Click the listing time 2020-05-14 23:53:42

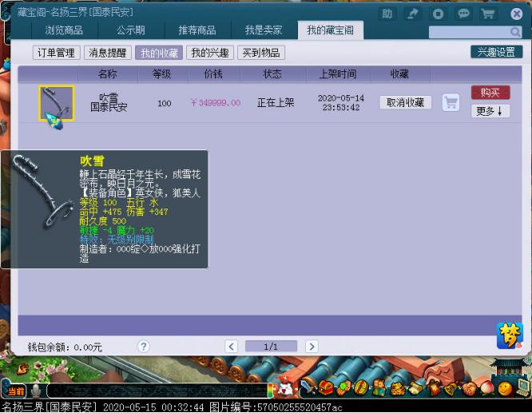[x=341, y=103]
